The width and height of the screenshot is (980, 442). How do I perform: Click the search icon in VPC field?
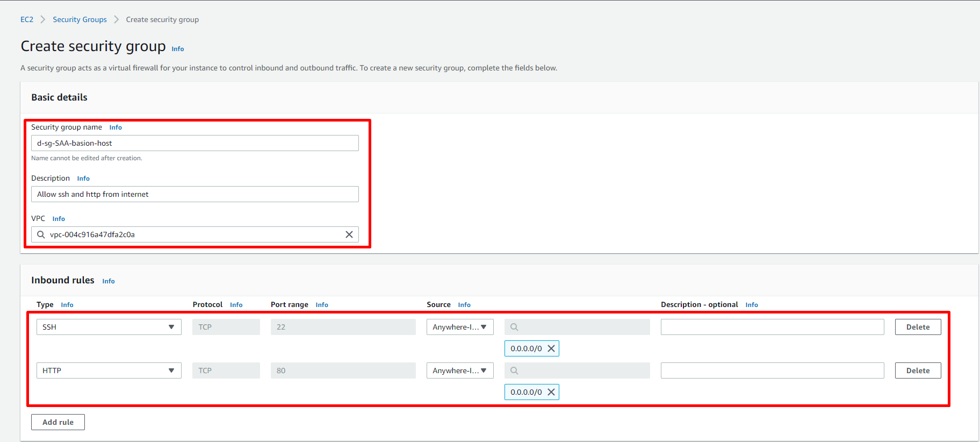click(x=41, y=234)
